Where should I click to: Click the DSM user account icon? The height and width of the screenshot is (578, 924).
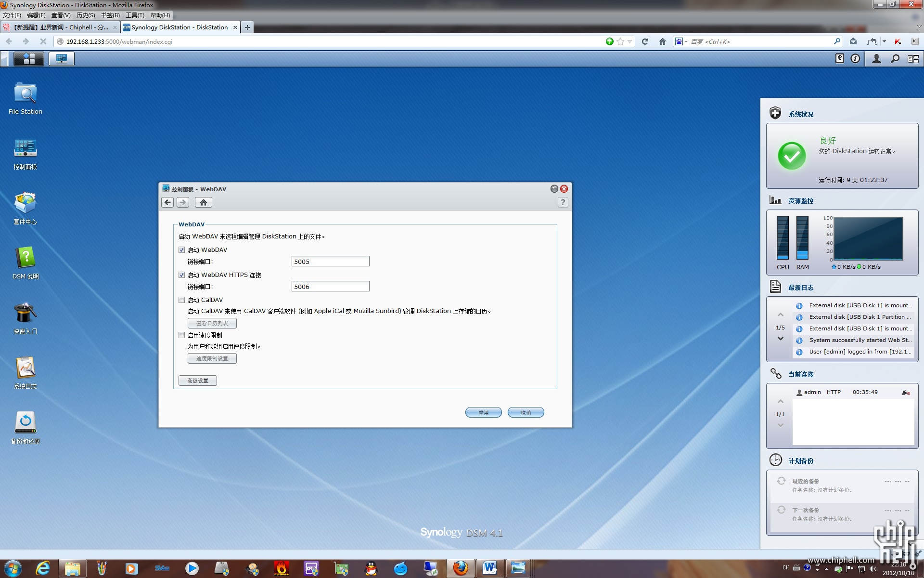tap(876, 59)
